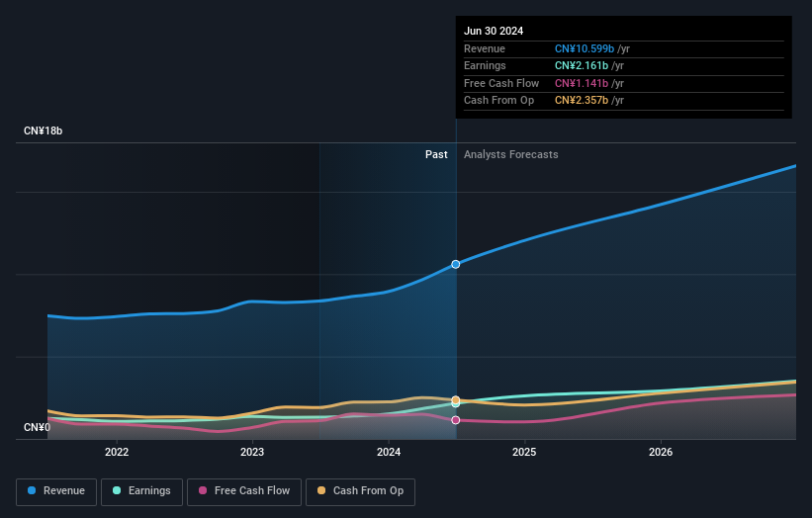Click the CN¥1.141b free cash flow value

(x=582, y=83)
